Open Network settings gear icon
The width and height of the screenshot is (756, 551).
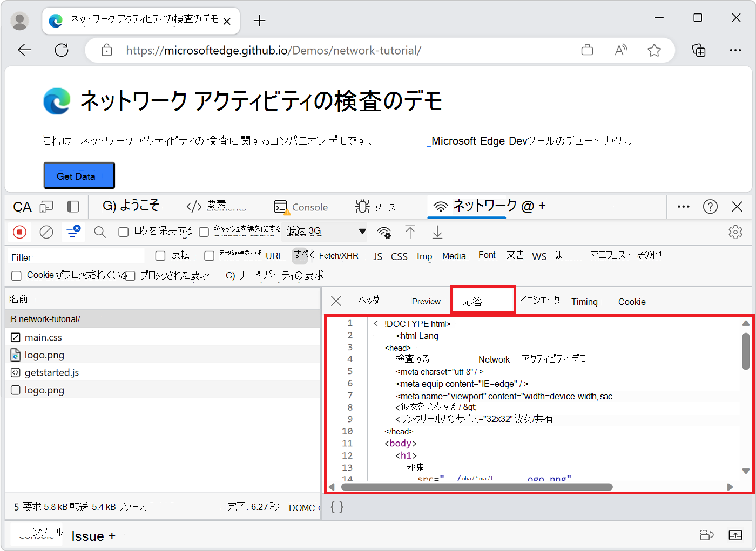[x=735, y=232]
